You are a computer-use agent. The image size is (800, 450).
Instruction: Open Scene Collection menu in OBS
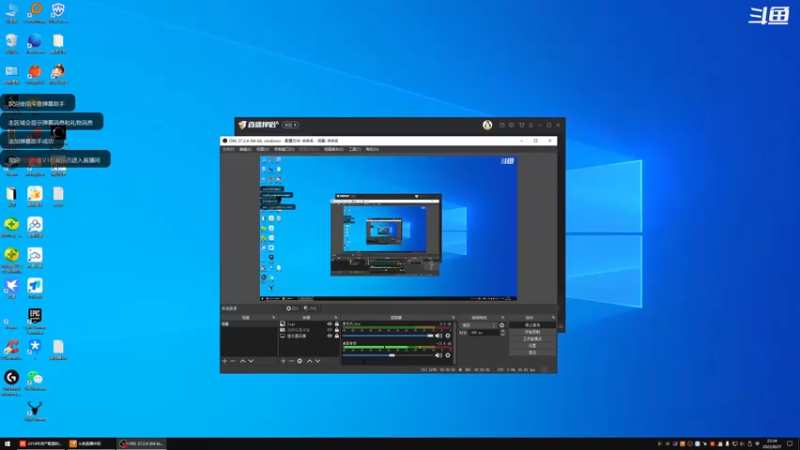pos(334,149)
